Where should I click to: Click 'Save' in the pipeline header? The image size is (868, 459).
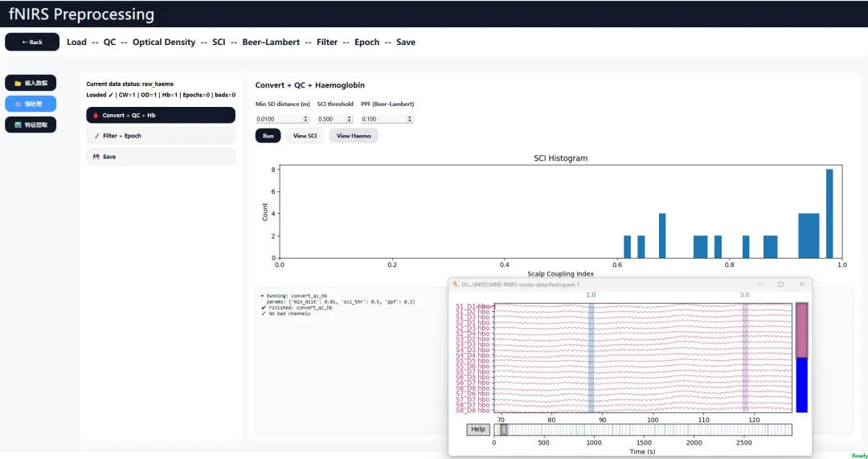coord(406,42)
